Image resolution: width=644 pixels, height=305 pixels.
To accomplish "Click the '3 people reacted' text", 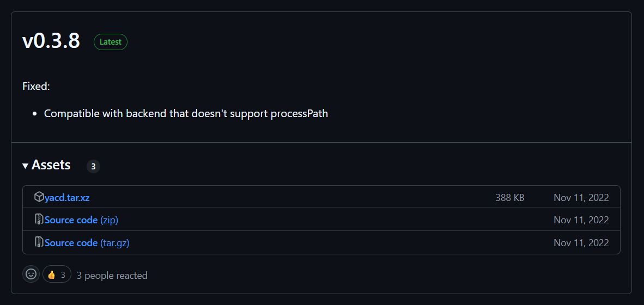I will coord(112,276).
